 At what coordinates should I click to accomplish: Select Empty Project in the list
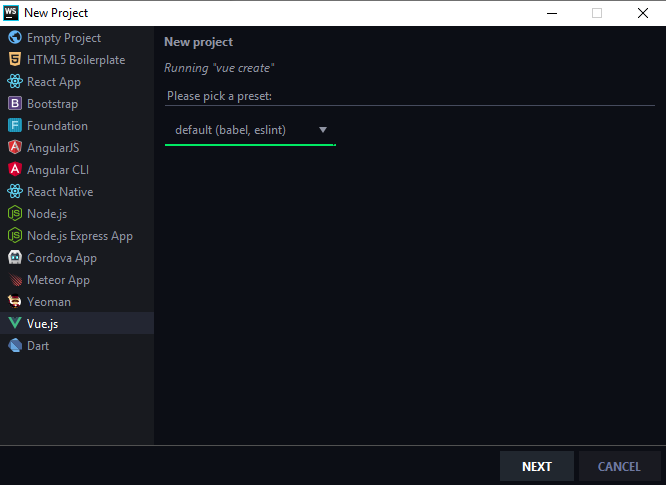77,37
